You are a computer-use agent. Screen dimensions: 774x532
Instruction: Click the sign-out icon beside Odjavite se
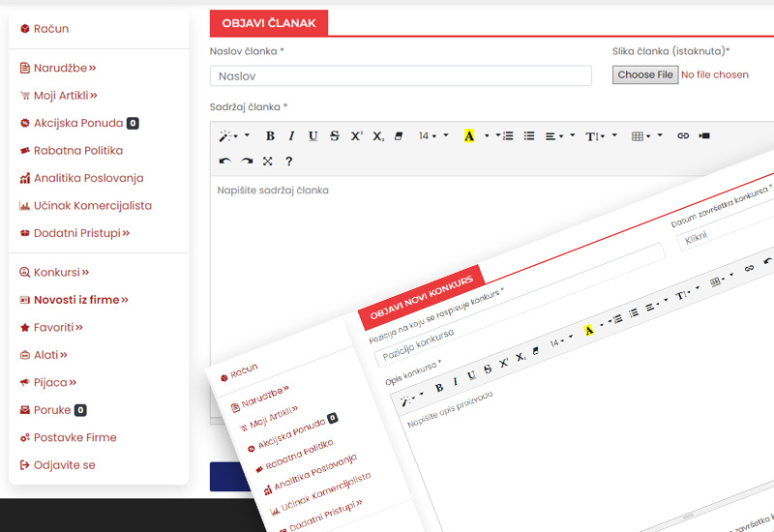pyautogui.click(x=25, y=465)
